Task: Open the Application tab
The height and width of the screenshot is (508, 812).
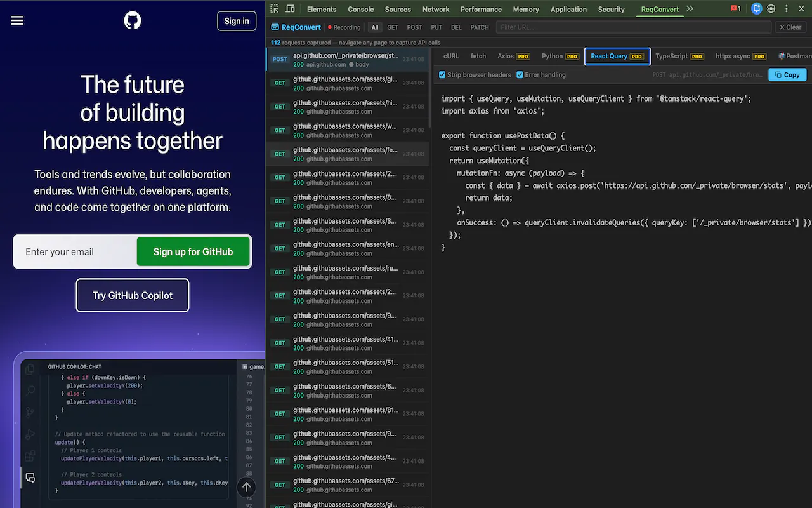Action: click(x=568, y=9)
